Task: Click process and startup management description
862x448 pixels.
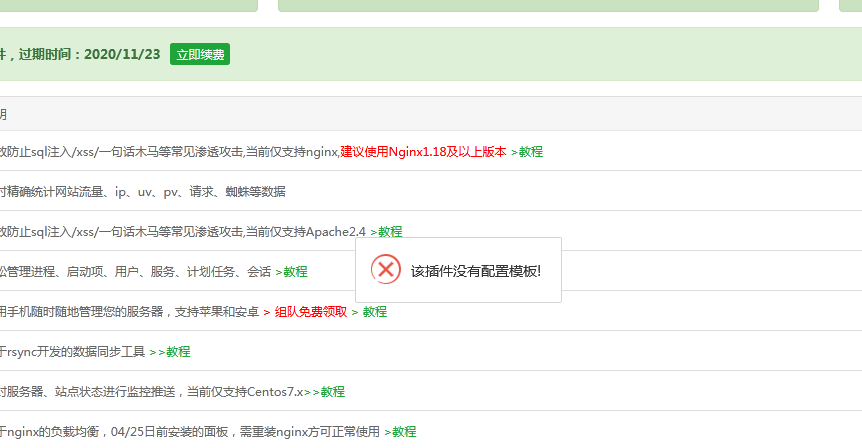Action: click(x=135, y=272)
